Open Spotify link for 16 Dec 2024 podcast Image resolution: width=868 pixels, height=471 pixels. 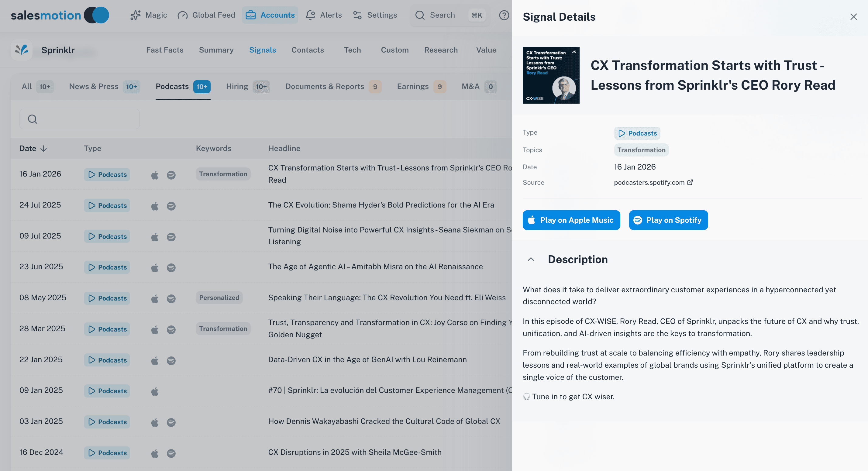[x=171, y=453]
